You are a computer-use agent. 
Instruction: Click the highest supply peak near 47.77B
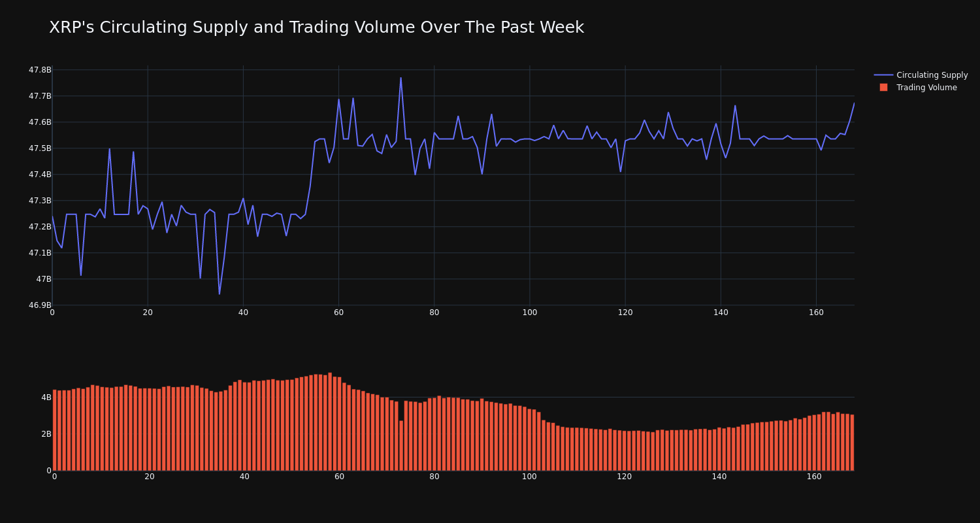tap(400, 78)
